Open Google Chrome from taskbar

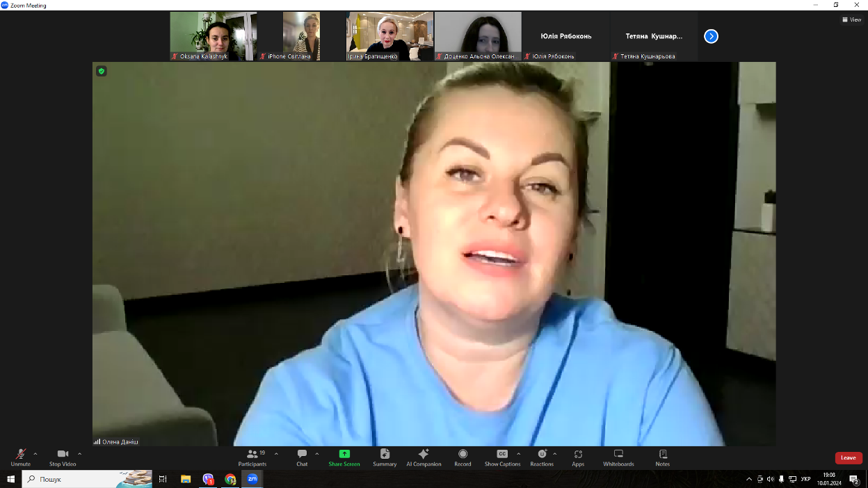pos(230,479)
